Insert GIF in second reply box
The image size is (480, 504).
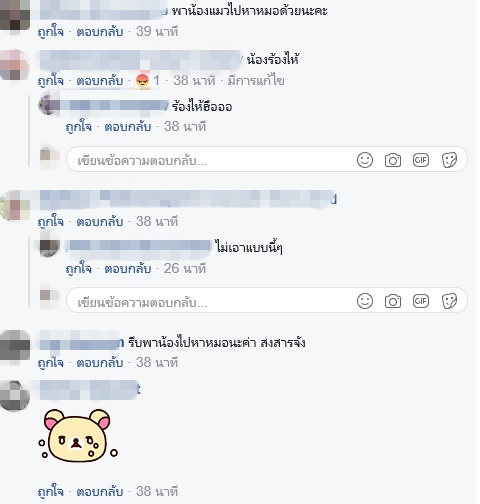(421, 301)
